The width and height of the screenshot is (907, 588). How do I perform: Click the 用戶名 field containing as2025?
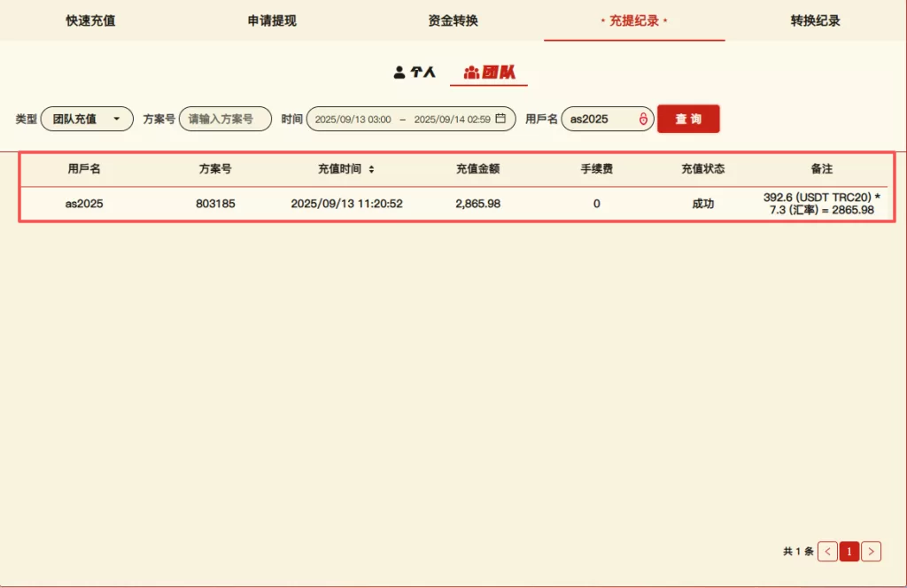(x=599, y=119)
